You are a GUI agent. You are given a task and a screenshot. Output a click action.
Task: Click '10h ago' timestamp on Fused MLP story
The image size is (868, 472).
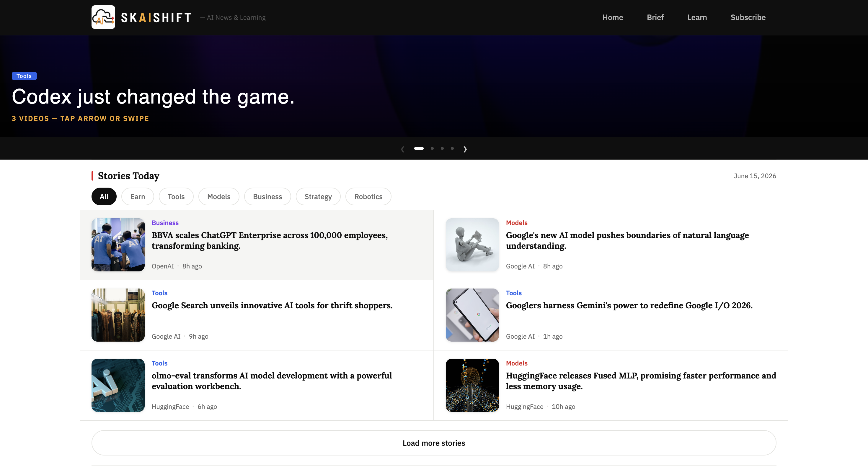coord(563,407)
